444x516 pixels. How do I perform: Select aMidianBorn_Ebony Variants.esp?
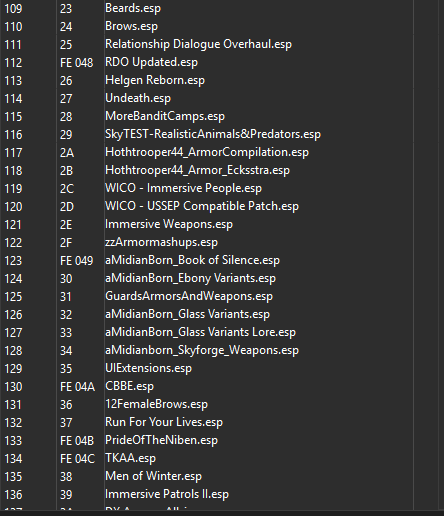pos(190,278)
